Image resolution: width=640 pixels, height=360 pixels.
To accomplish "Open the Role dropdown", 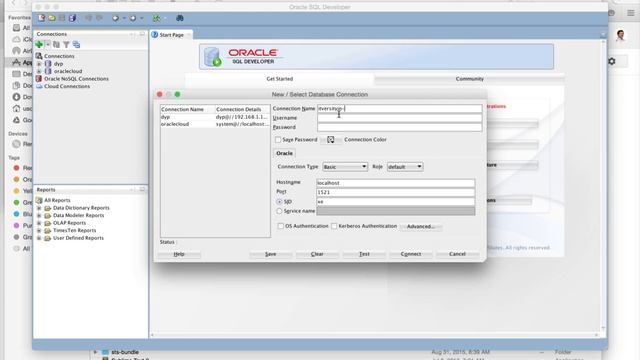I will (x=405, y=167).
